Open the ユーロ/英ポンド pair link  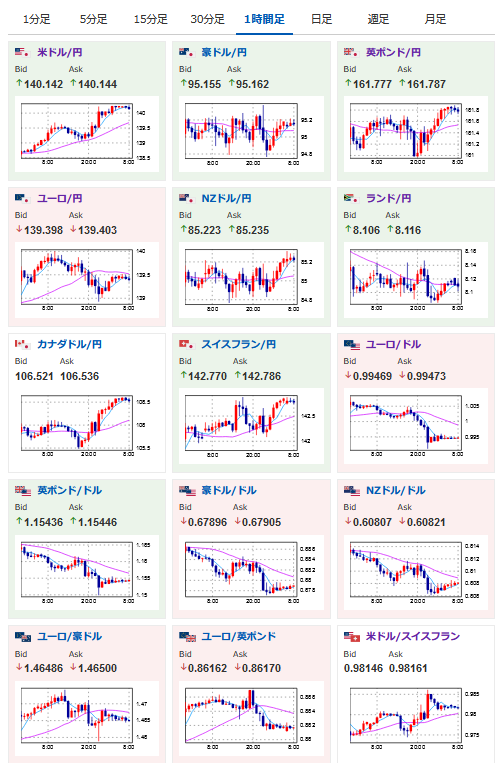click(239, 636)
